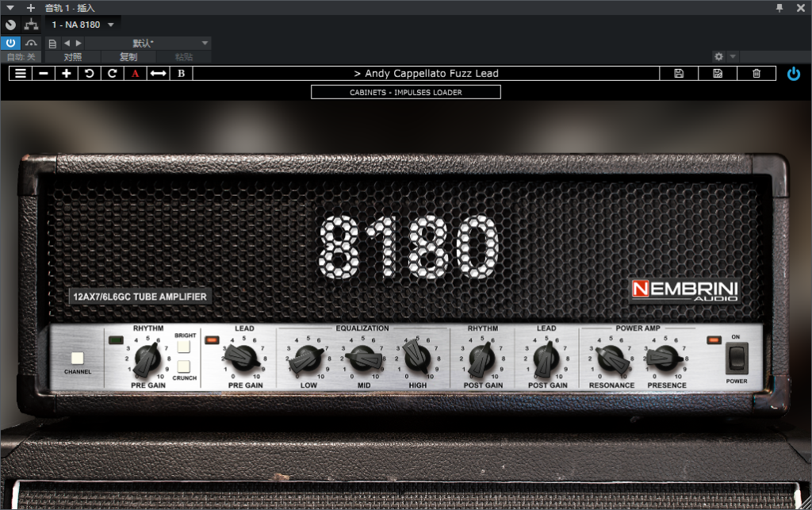Open the Cabinets - Impulses Loader

(406, 92)
